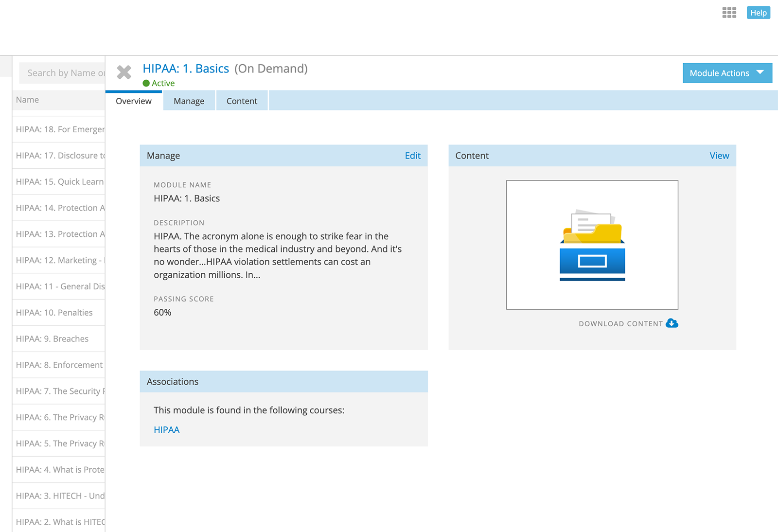Click the HIPAA: 1. Basics title link

click(186, 69)
